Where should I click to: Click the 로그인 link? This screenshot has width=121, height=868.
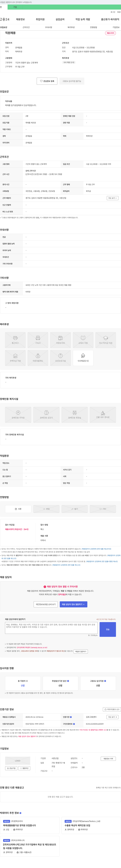click(x=113, y=12)
